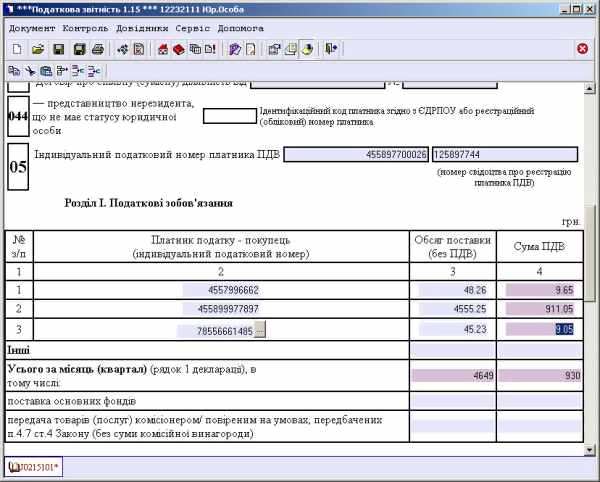Image resolution: width=600 pixels, height=482 pixels.
Task: Click VAT amount cell 9.65
Action: pyautogui.click(x=540, y=290)
